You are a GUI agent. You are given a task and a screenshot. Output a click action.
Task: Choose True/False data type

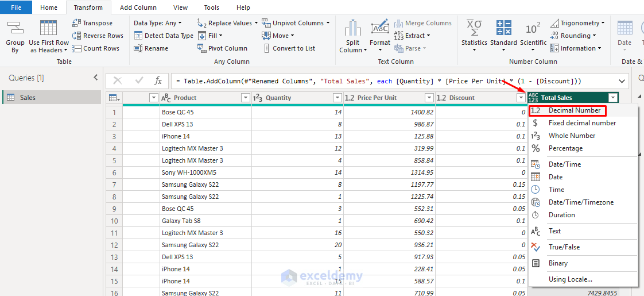[x=583, y=247]
